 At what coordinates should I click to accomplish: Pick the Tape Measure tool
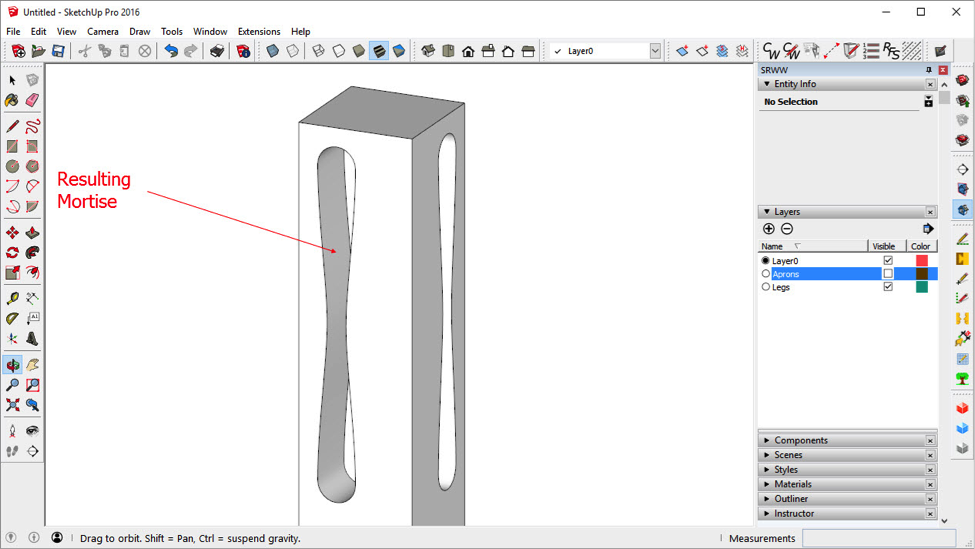(12, 298)
